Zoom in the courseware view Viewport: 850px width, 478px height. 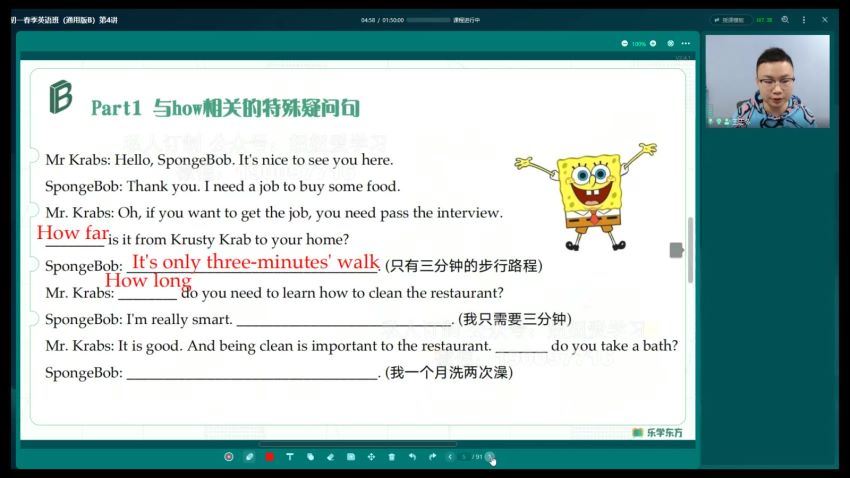[x=653, y=43]
